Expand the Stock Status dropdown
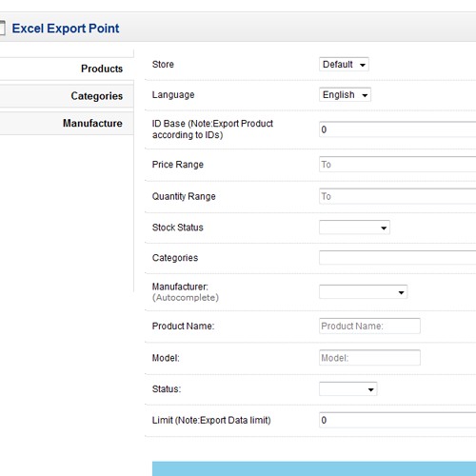The width and height of the screenshot is (476, 476). click(x=354, y=228)
